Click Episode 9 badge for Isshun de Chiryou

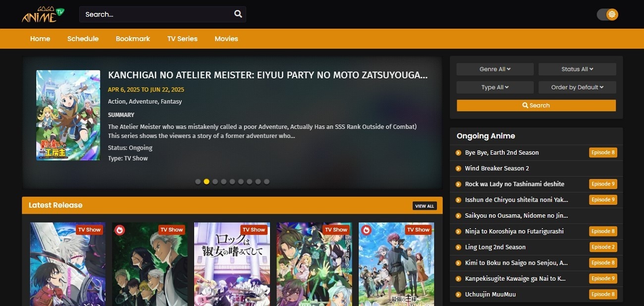click(603, 200)
